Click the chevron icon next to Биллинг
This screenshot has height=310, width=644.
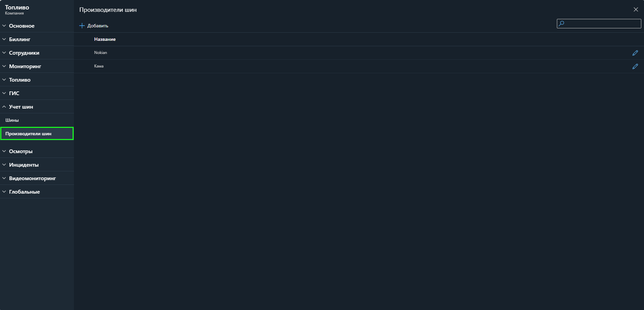tap(4, 39)
